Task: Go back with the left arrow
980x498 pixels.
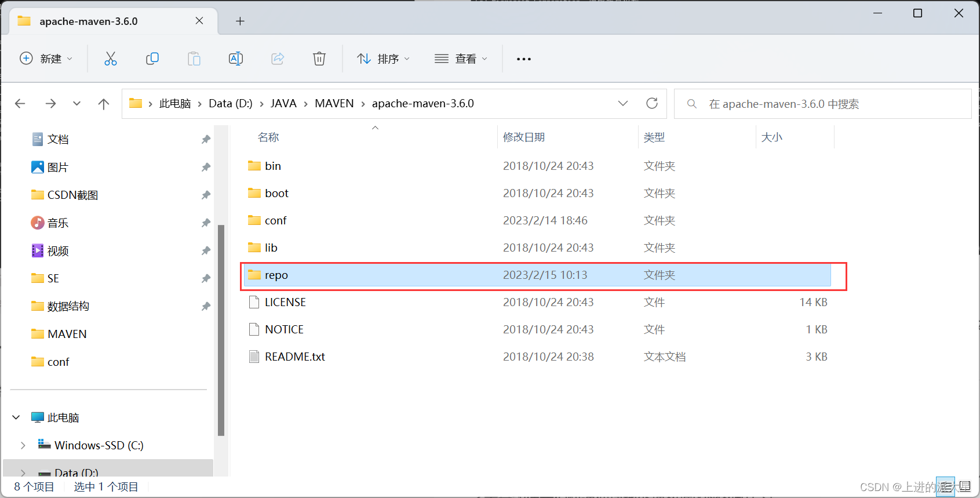Action: tap(20, 104)
